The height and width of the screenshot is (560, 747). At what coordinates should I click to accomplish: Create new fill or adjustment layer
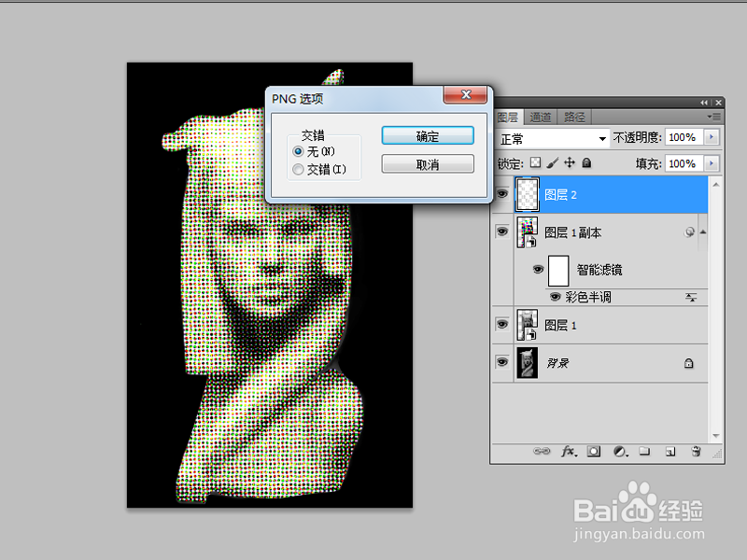tap(620, 451)
